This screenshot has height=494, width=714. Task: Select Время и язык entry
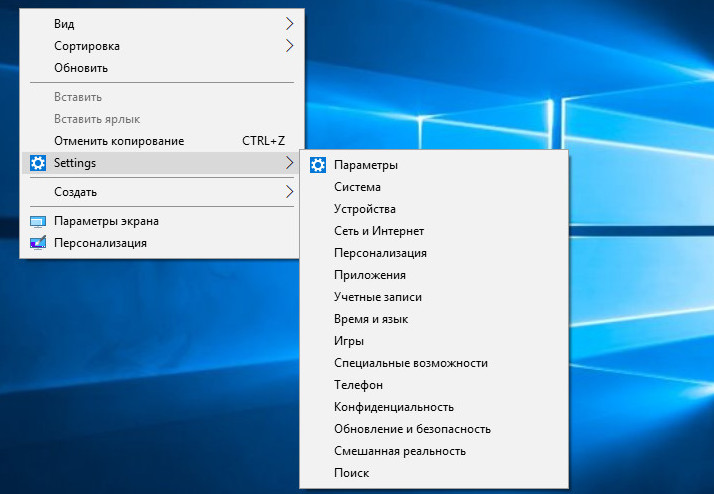434,319
